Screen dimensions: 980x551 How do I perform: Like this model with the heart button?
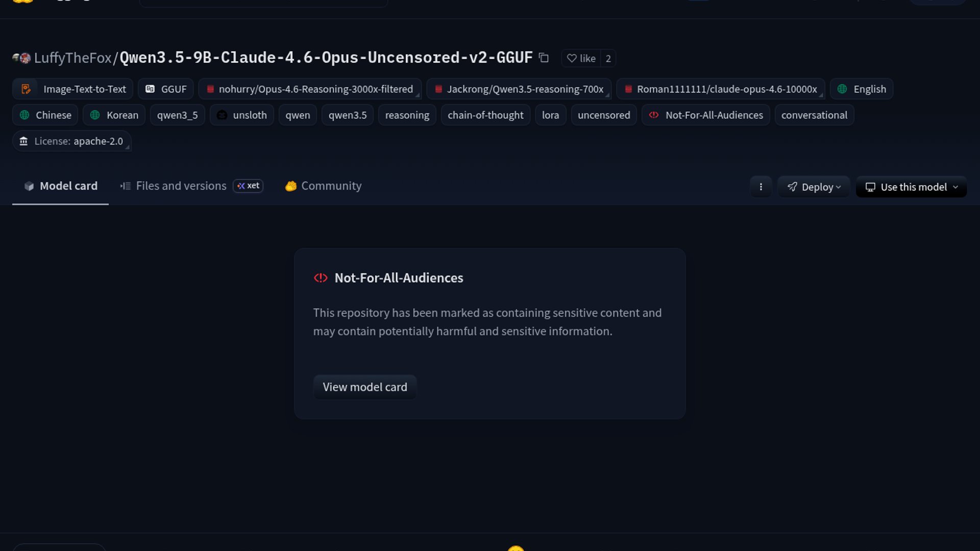click(581, 59)
